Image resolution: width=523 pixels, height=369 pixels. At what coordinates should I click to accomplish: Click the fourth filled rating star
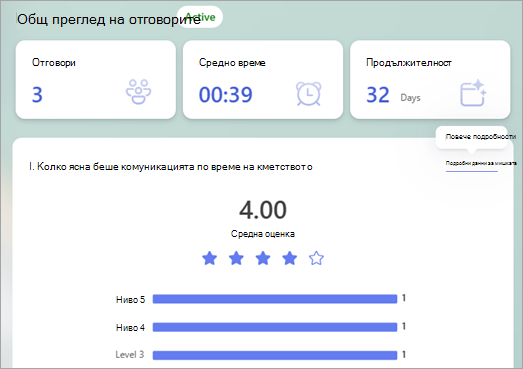coord(290,258)
